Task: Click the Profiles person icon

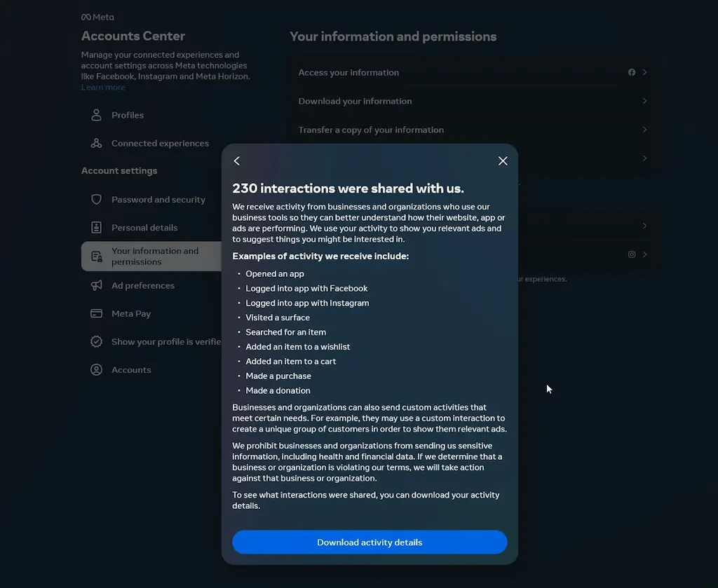Action: (x=97, y=116)
